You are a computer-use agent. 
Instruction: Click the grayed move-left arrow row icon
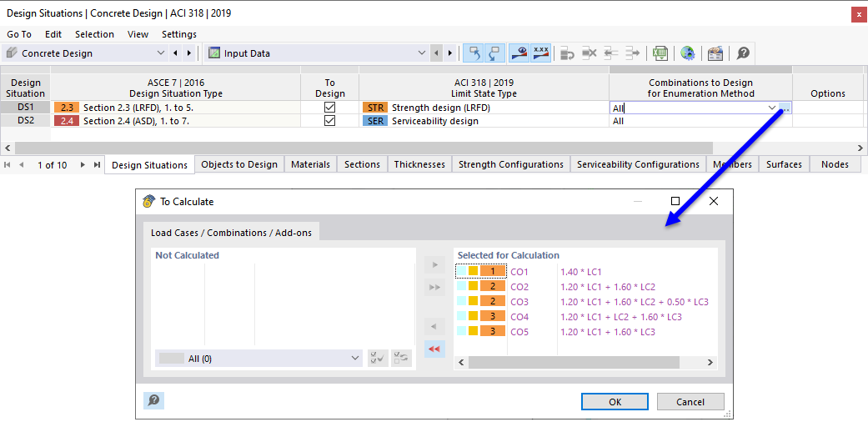point(610,53)
